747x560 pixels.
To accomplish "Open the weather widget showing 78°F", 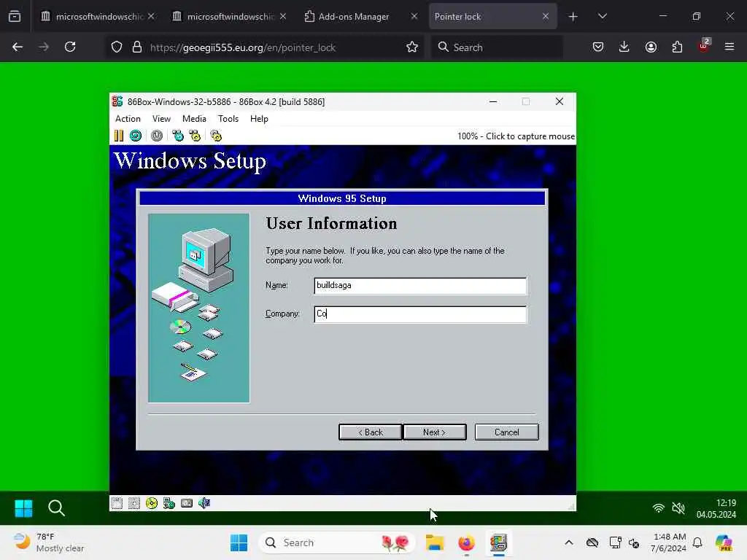I will [x=49, y=542].
